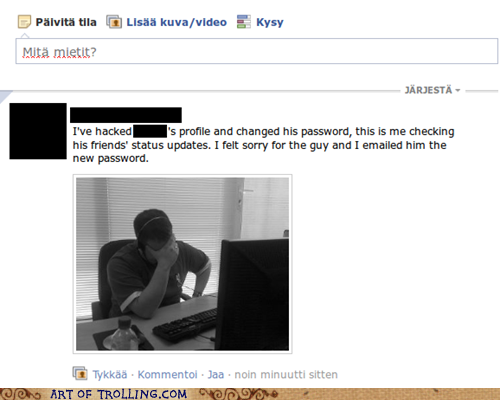
Task: Open the facepalm photo thumbnail
Action: (x=183, y=264)
